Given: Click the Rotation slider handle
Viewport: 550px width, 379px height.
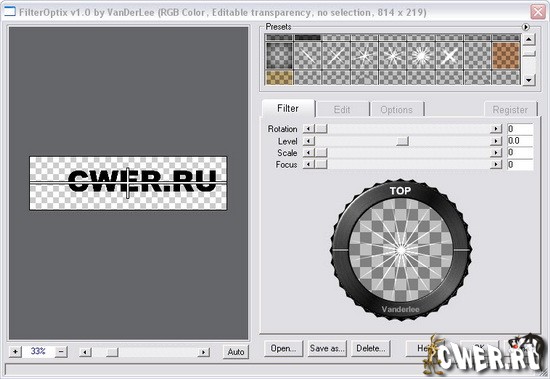Looking at the screenshot, I should click(x=321, y=129).
